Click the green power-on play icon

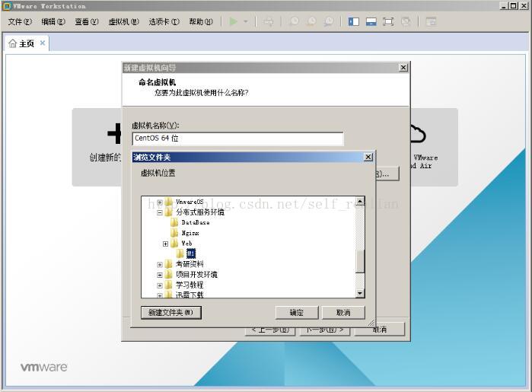pyautogui.click(x=233, y=22)
